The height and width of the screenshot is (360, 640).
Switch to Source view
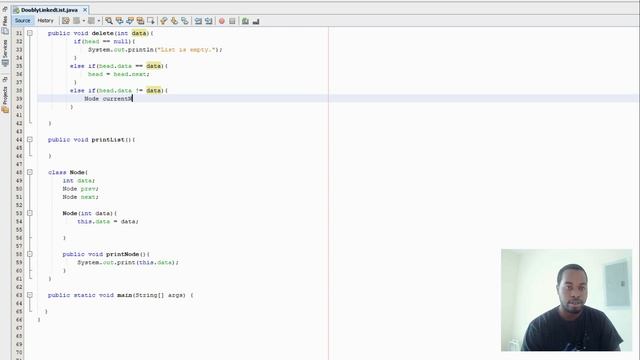click(22, 20)
